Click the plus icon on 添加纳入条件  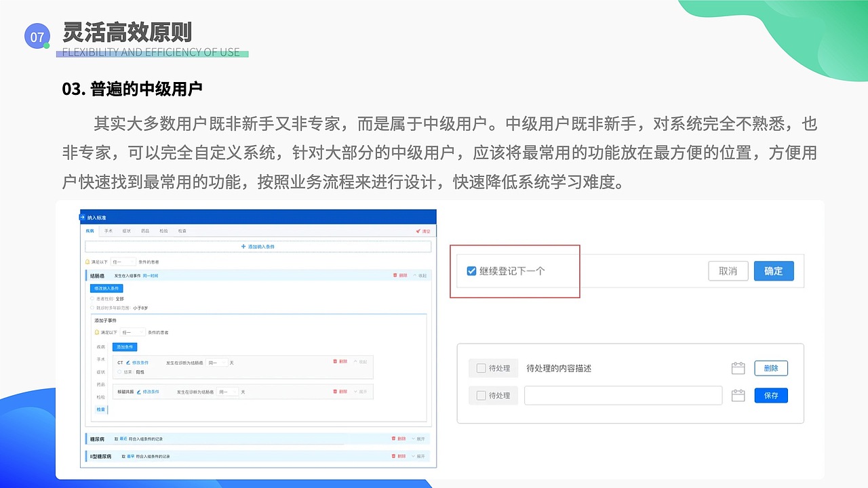pos(242,247)
